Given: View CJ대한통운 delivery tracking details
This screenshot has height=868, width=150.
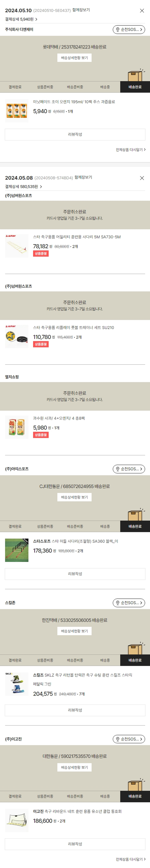Looking at the screenshot, I should click(x=74, y=497).
